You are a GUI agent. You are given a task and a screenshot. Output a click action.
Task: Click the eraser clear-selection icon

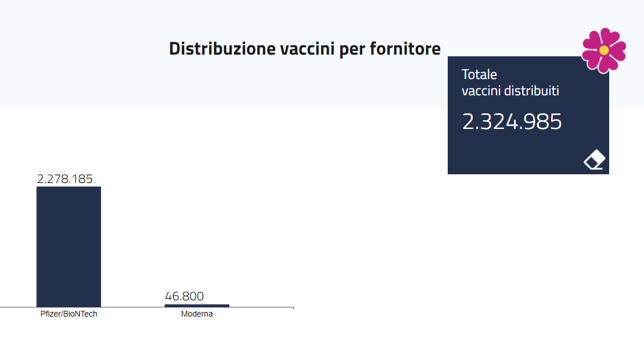click(x=594, y=160)
